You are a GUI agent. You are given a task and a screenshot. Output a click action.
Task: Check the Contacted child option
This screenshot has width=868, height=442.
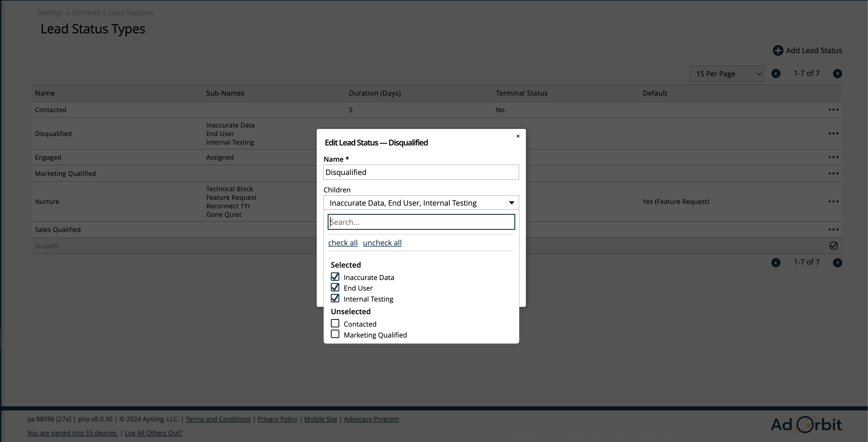335,323
